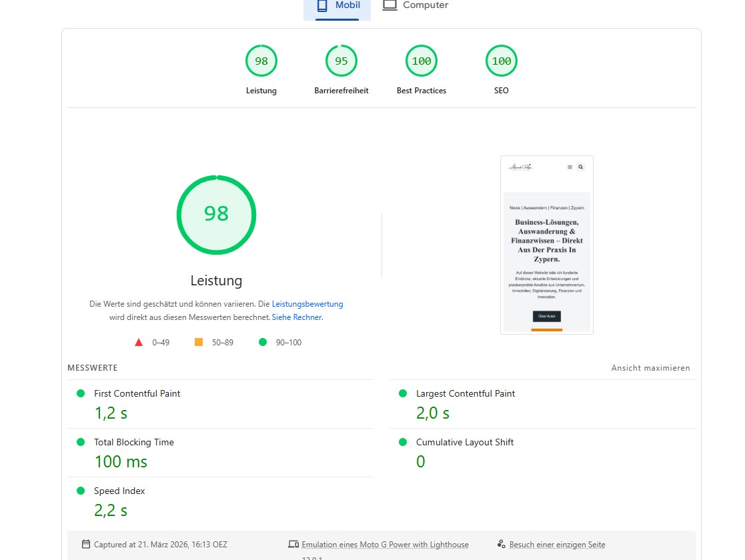Image resolution: width=745 pixels, height=560 pixels.
Task: Click Besuch einer einzigen Seite link
Action: pos(557,545)
